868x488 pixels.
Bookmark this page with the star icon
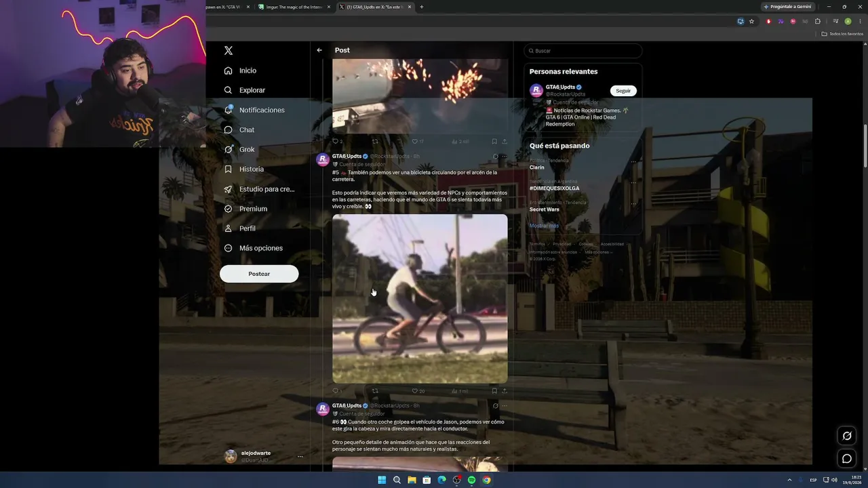752,21
